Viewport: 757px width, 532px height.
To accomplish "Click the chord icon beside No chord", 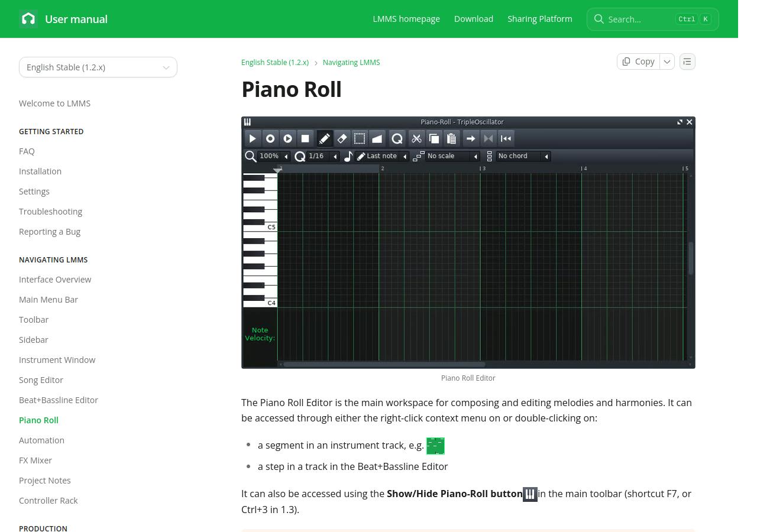I will click(x=490, y=156).
